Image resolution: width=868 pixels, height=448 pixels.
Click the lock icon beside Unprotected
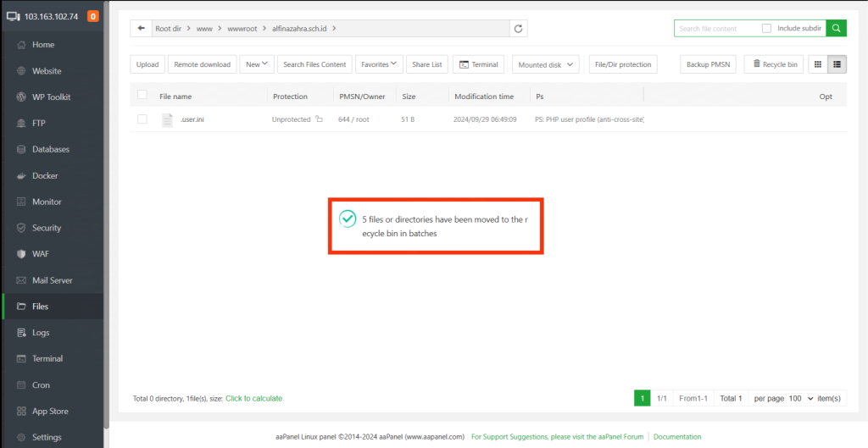click(x=320, y=119)
